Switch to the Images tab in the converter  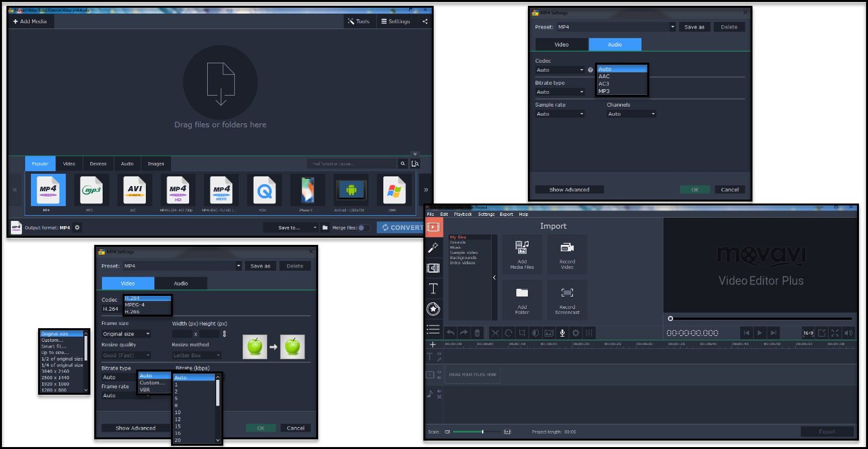156,163
